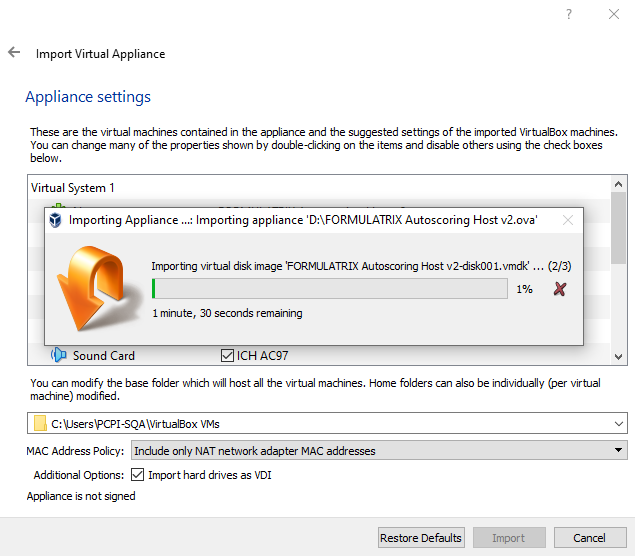The image size is (635, 556).
Task: Click the yellow folder icon in base folder field
Action: [x=41, y=424]
